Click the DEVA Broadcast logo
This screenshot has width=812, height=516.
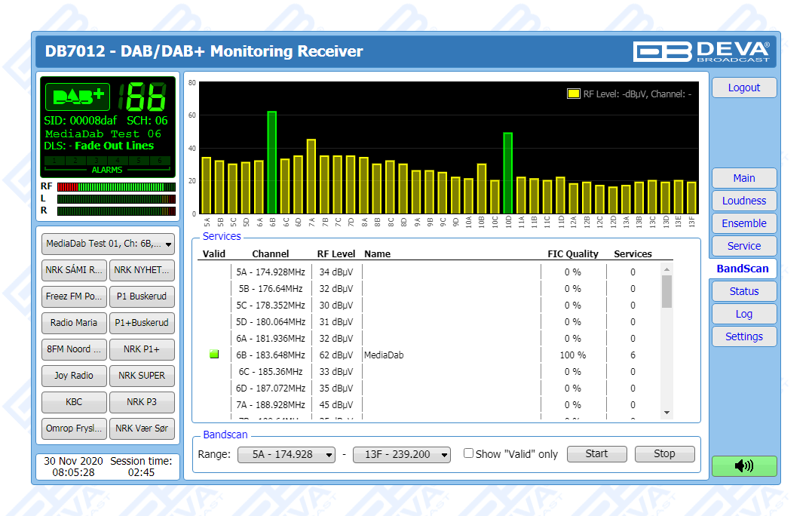click(x=701, y=51)
